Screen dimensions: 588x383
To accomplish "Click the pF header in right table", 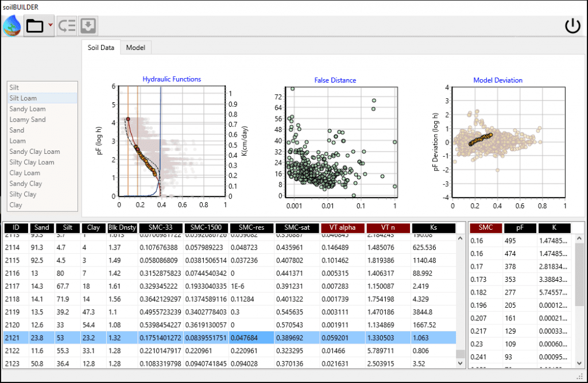I will point(520,228).
